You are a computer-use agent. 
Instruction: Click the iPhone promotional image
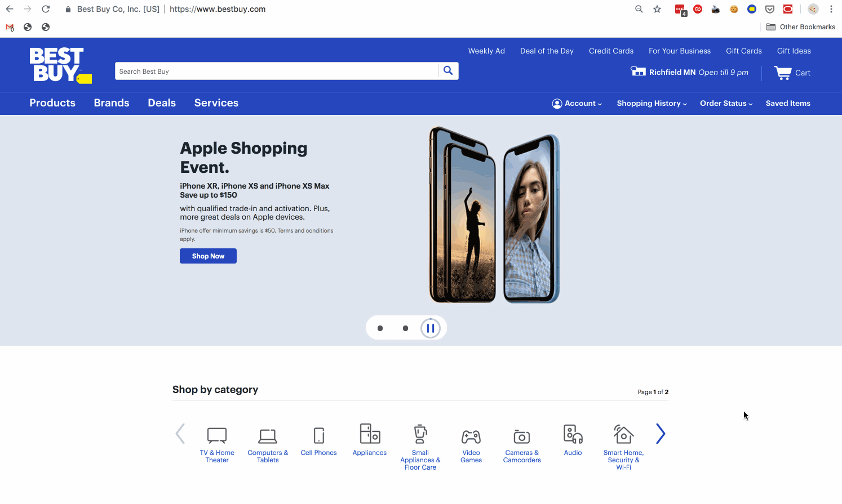click(x=494, y=215)
